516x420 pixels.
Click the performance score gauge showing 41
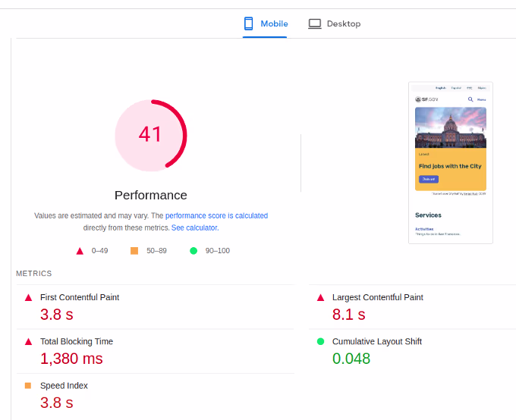151,135
